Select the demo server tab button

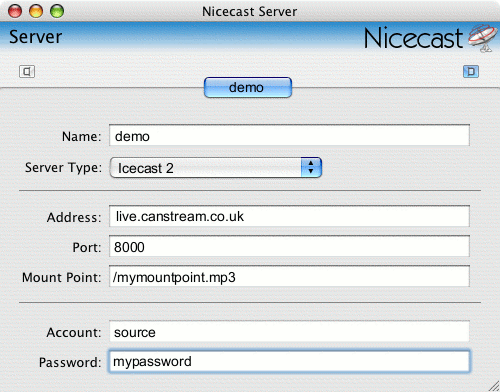[248, 88]
